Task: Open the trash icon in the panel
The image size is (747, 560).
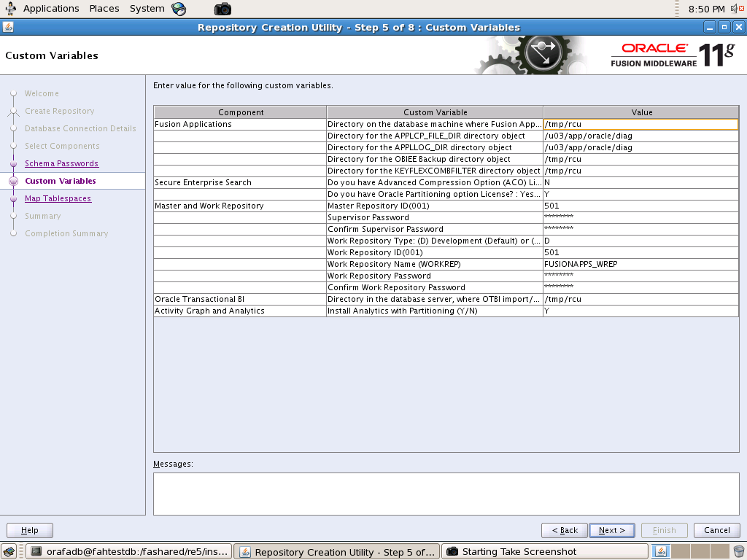Action: [738, 551]
